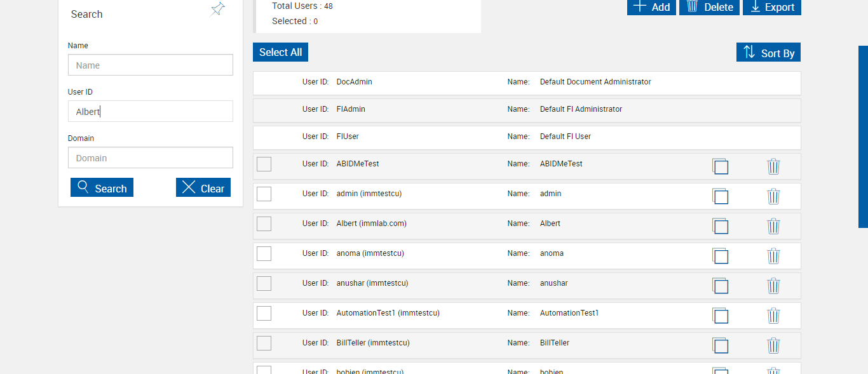Click the copy icon for BillTeller user
The width and height of the screenshot is (868, 374).
point(720,345)
